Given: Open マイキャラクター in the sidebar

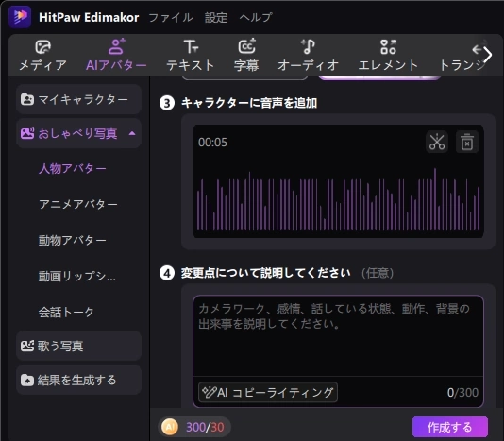Looking at the screenshot, I should point(78,99).
